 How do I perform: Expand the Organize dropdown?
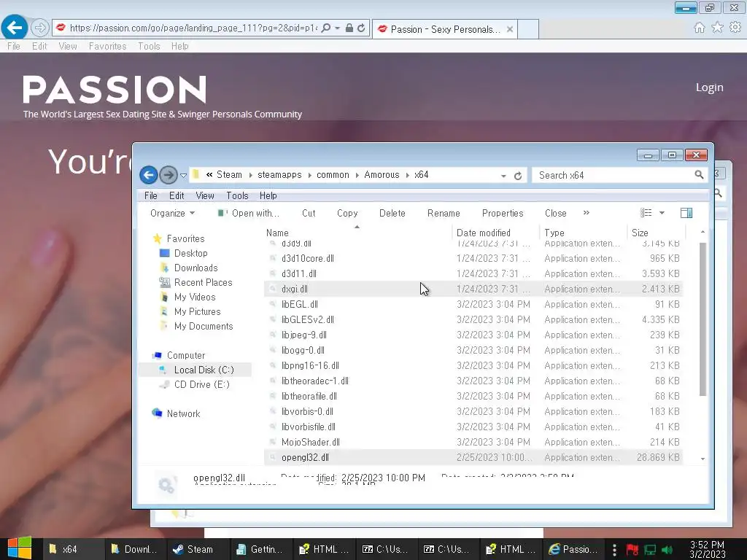[172, 214]
